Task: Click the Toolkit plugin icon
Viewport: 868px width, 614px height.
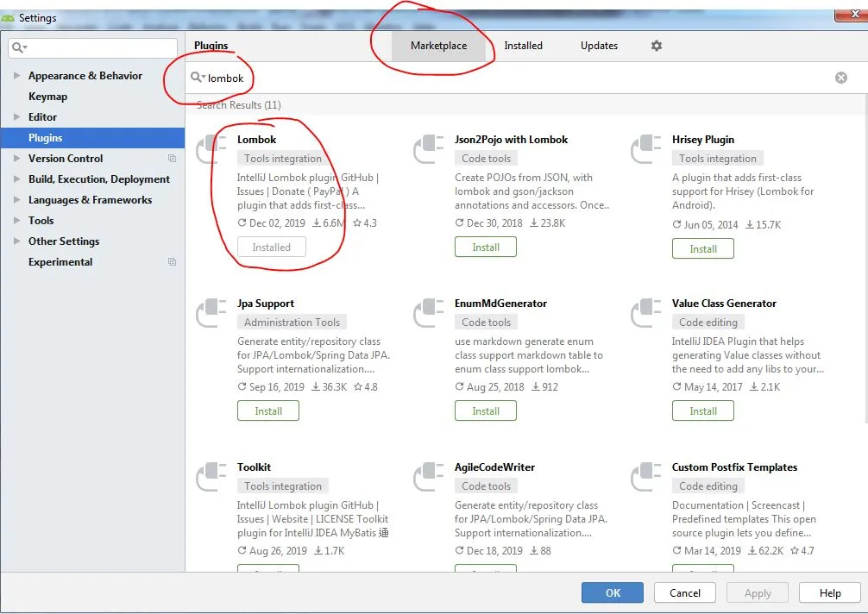Action: tap(211, 477)
